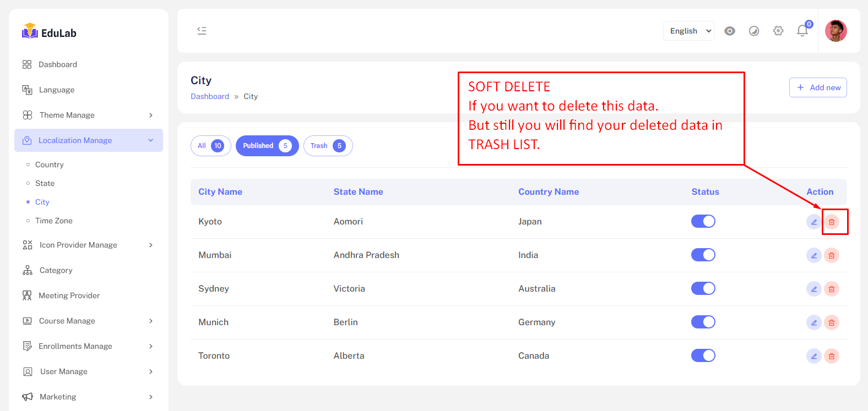Screen dimensions: 868x411
Task: Click the trash icon for Sydney
Action: [832, 289]
